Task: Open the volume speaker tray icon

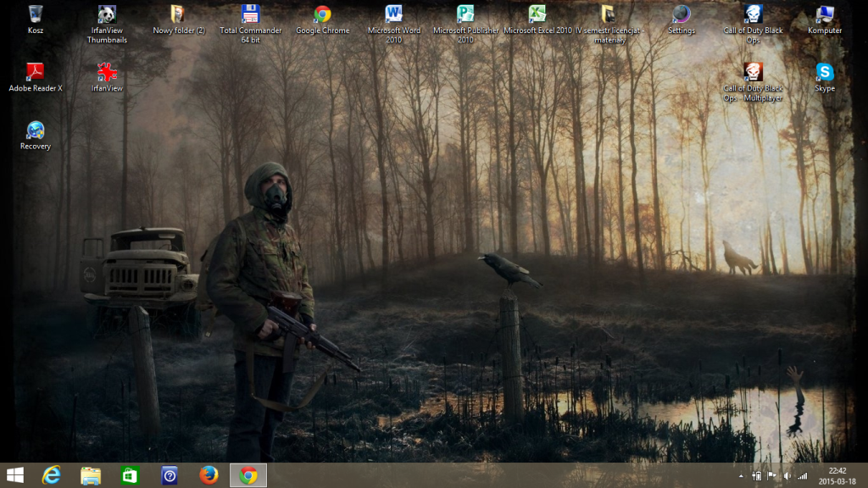Action: point(787,476)
